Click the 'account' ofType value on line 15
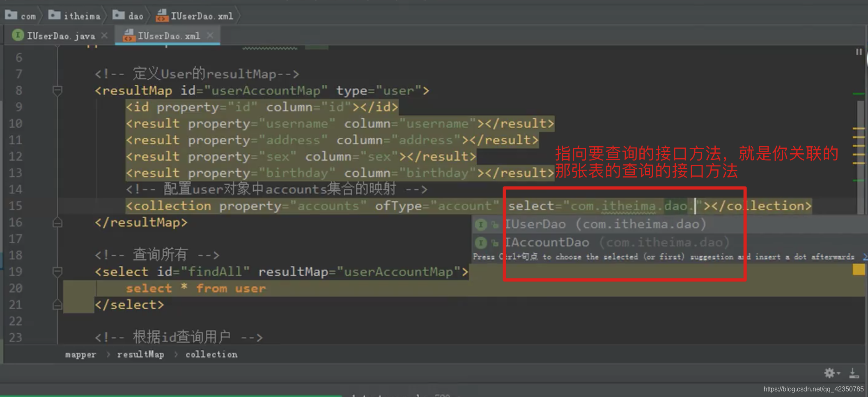This screenshot has height=397, width=868. point(464,206)
